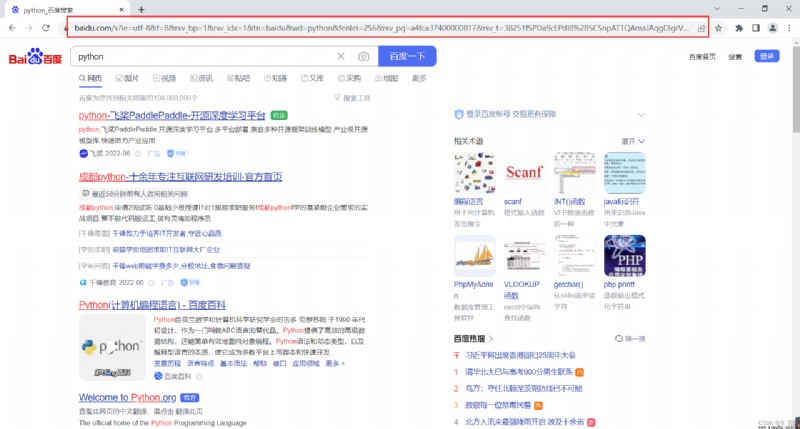This screenshot has height=429, width=800.
Task: Switch to the 采购 search tab
Action: tap(349, 79)
